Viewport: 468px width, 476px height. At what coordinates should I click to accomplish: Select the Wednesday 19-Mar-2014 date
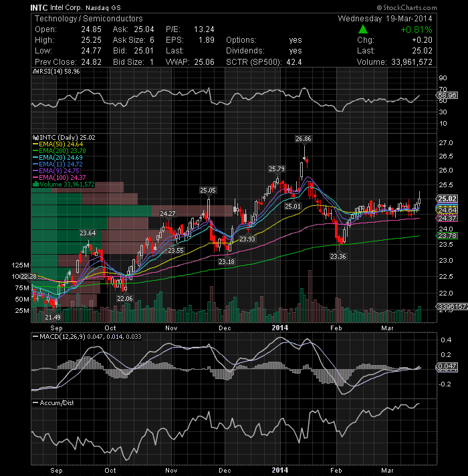pos(385,19)
